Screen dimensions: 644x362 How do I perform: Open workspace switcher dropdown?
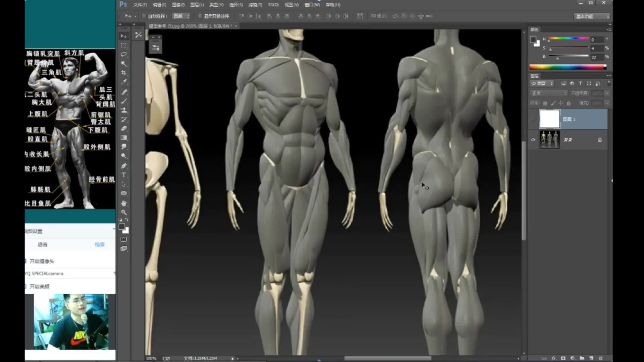point(592,16)
